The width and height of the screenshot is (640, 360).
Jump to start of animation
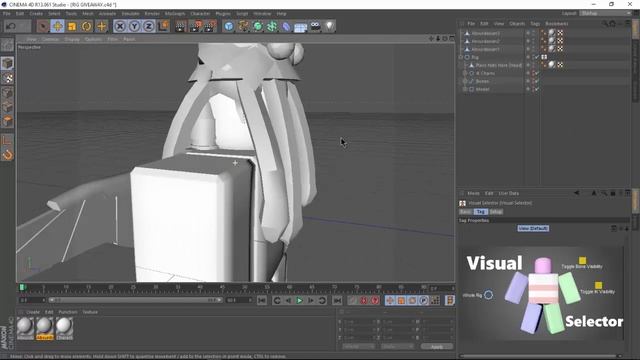point(262,301)
